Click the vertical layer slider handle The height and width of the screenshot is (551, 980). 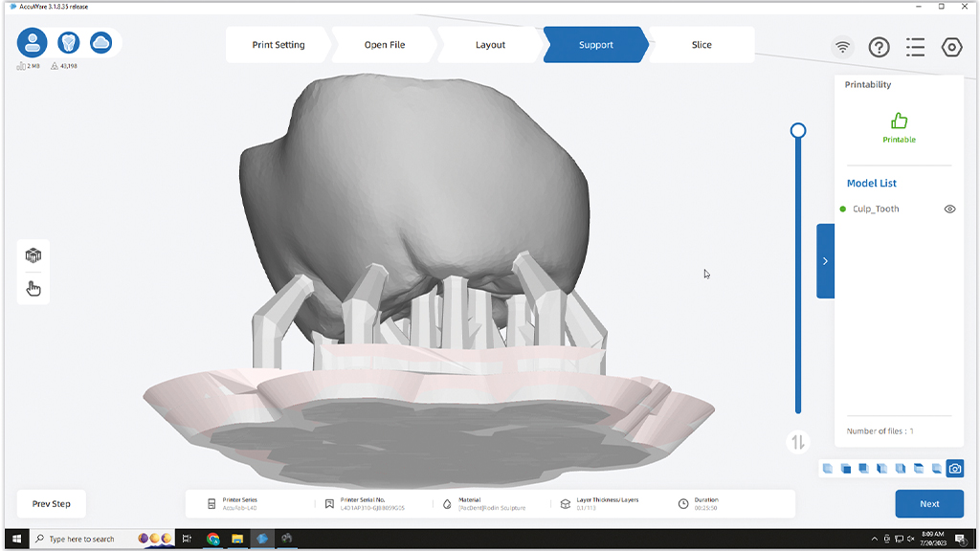[797, 130]
